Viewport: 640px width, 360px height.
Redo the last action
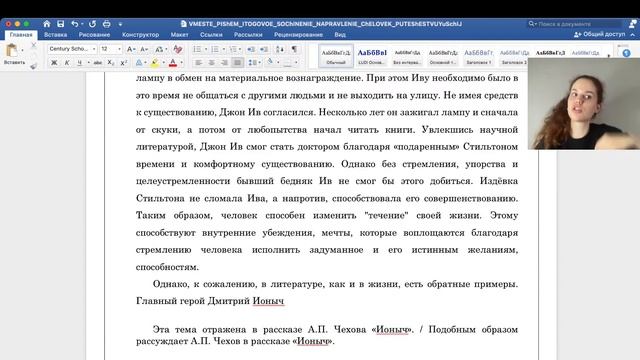(92, 24)
